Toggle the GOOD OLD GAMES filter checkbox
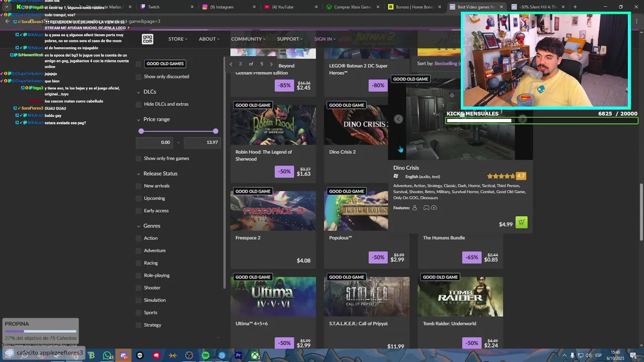 point(139,64)
